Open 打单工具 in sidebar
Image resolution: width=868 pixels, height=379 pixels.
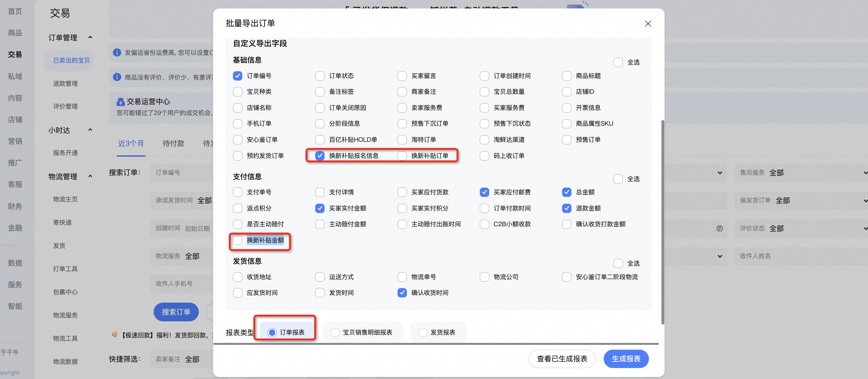pos(66,268)
